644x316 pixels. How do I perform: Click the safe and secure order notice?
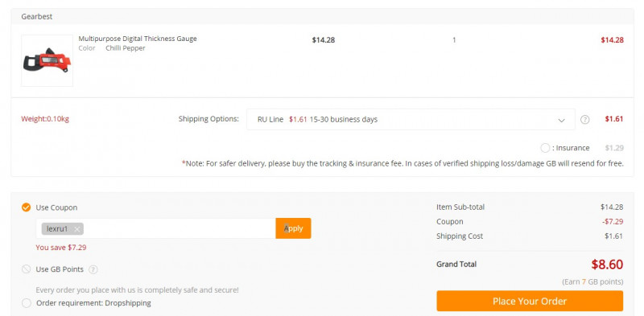[137, 290]
